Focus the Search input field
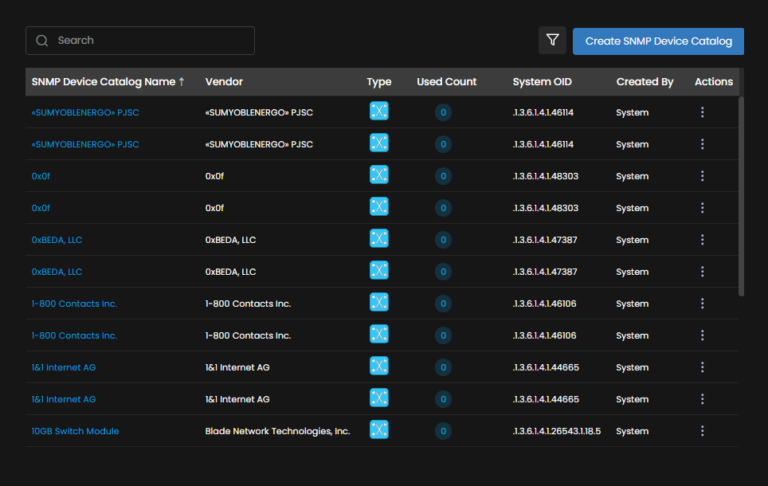This screenshot has height=486, width=768. click(x=140, y=40)
